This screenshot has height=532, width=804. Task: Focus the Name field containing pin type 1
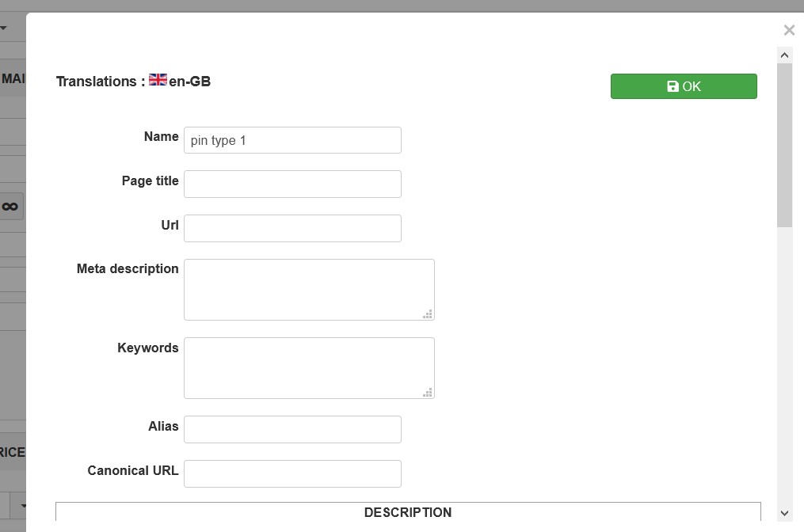[x=292, y=140]
